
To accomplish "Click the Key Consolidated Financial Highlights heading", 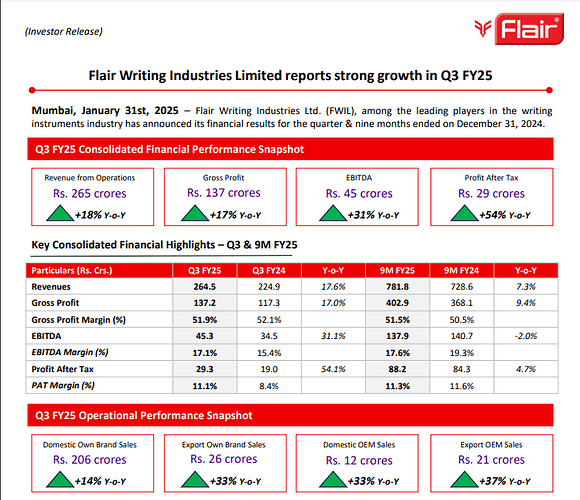I will pyautogui.click(x=164, y=245).
